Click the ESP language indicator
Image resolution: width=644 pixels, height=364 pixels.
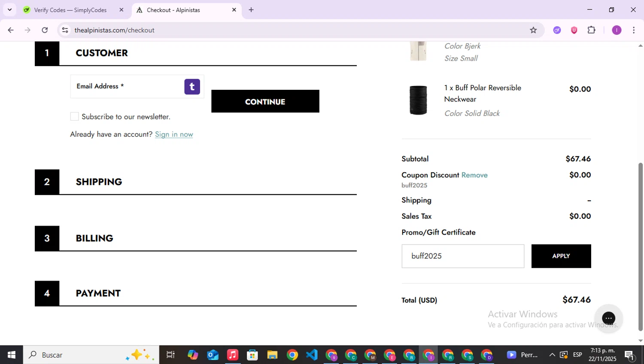coord(577,355)
